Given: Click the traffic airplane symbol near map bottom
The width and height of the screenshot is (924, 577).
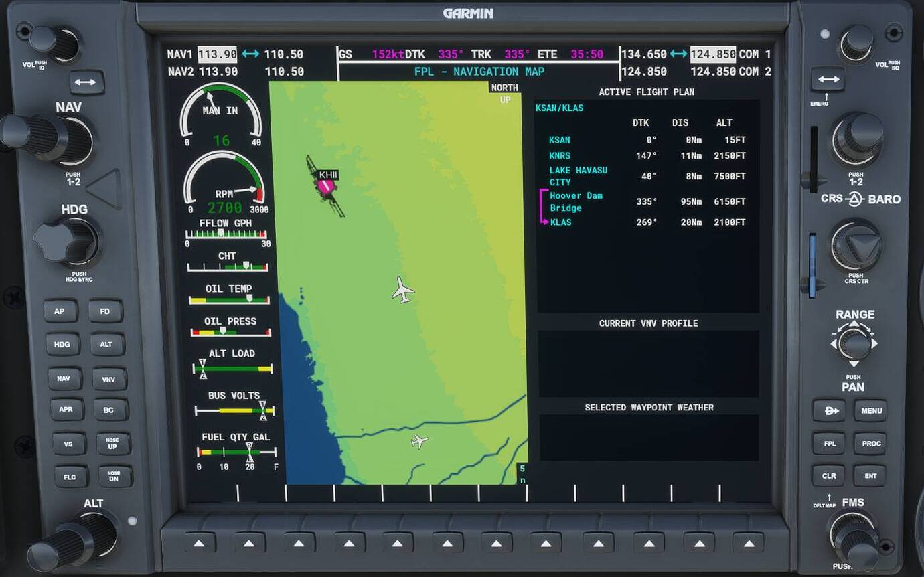Looking at the screenshot, I should pyautogui.click(x=420, y=441).
